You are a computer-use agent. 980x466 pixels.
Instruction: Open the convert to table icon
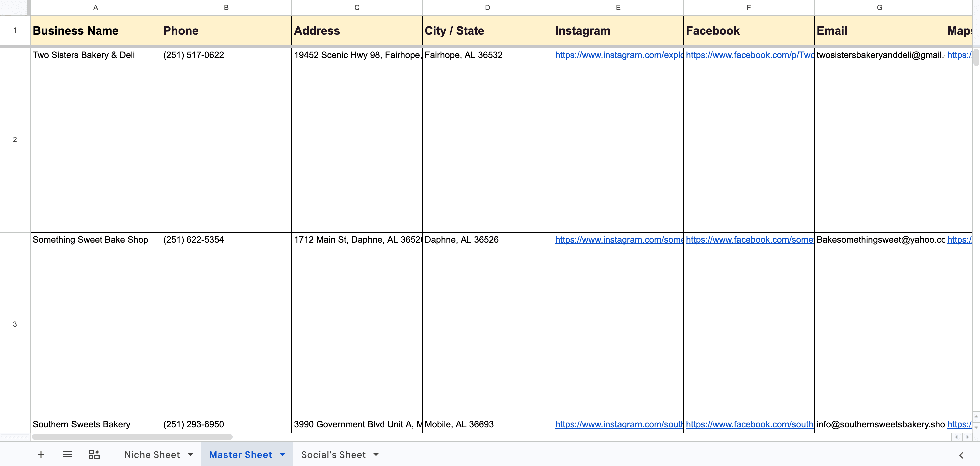pyautogui.click(x=94, y=454)
